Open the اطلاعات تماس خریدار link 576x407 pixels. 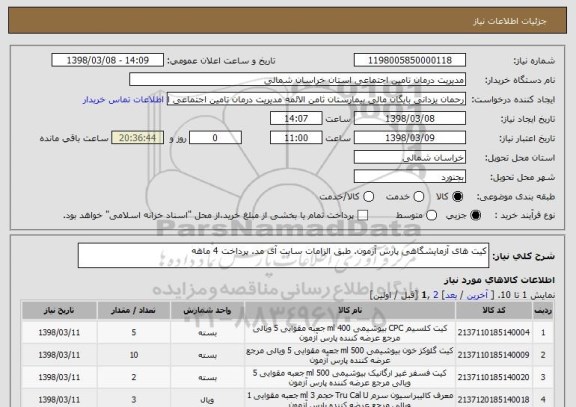123,100
